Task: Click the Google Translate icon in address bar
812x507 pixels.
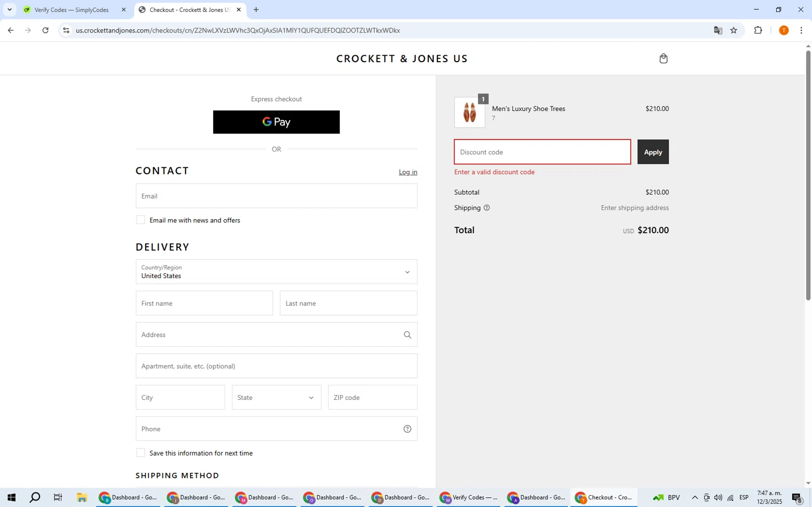Action: [718, 30]
